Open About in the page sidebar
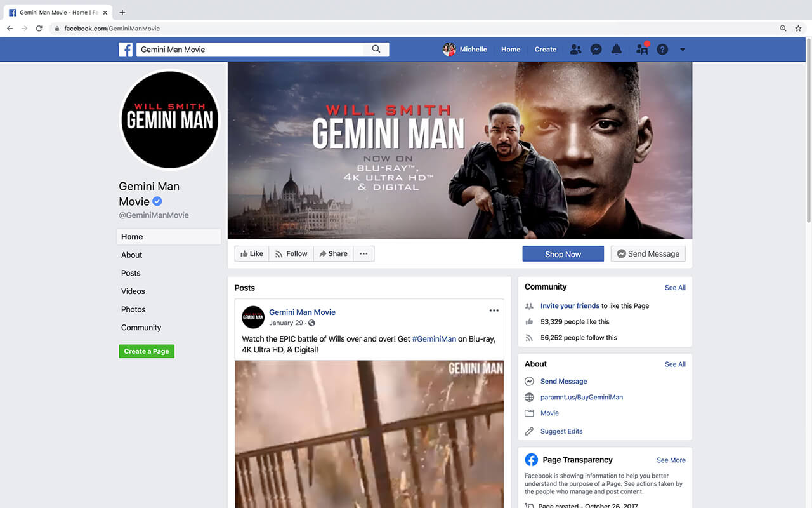Viewport: 812px width, 508px height. (132, 255)
